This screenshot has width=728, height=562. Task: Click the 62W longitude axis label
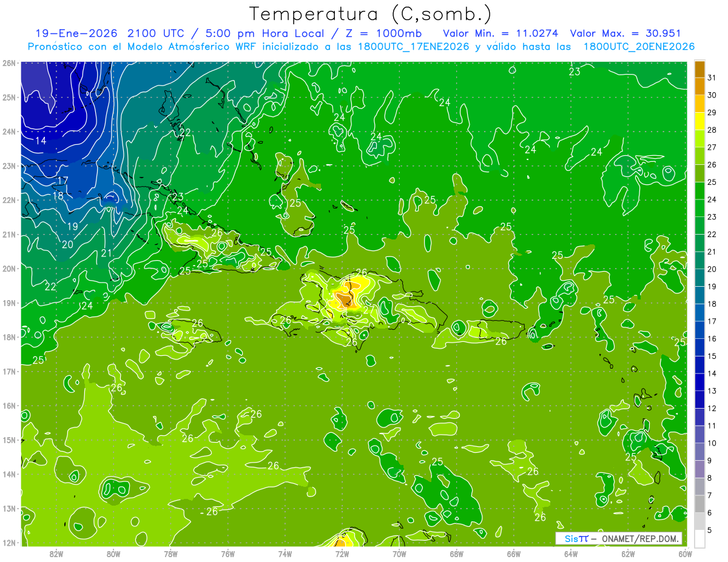(x=628, y=554)
